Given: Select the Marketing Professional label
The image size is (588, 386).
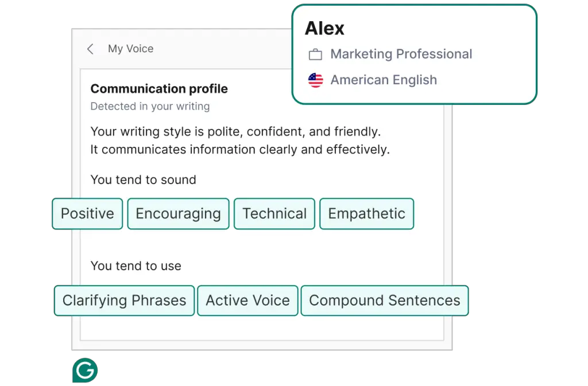Looking at the screenshot, I should pyautogui.click(x=401, y=54).
